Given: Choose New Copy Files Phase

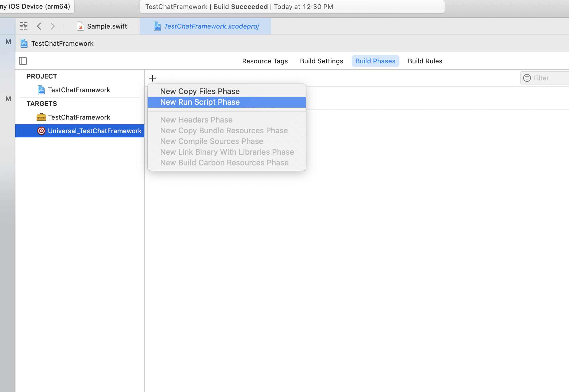Looking at the screenshot, I should 227,91.
